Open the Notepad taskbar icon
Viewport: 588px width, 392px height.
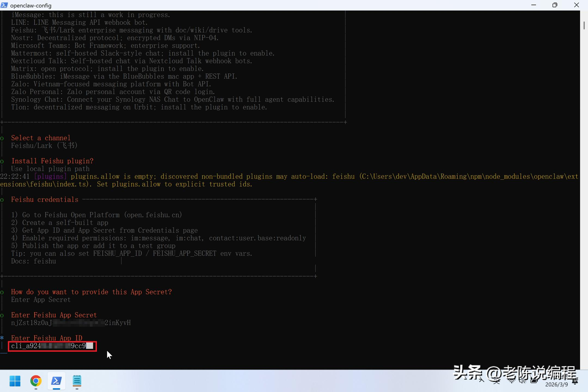(77, 381)
